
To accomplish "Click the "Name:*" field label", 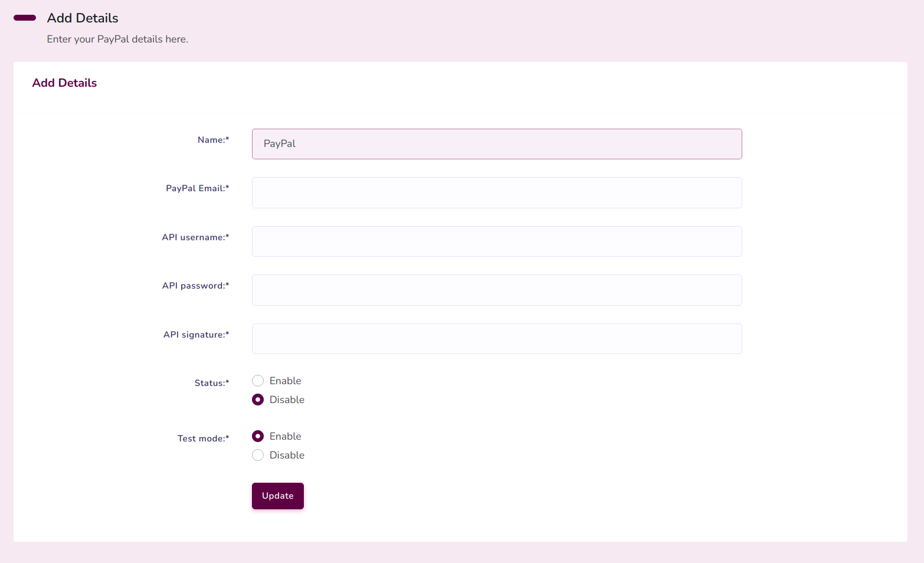I will click(213, 140).
